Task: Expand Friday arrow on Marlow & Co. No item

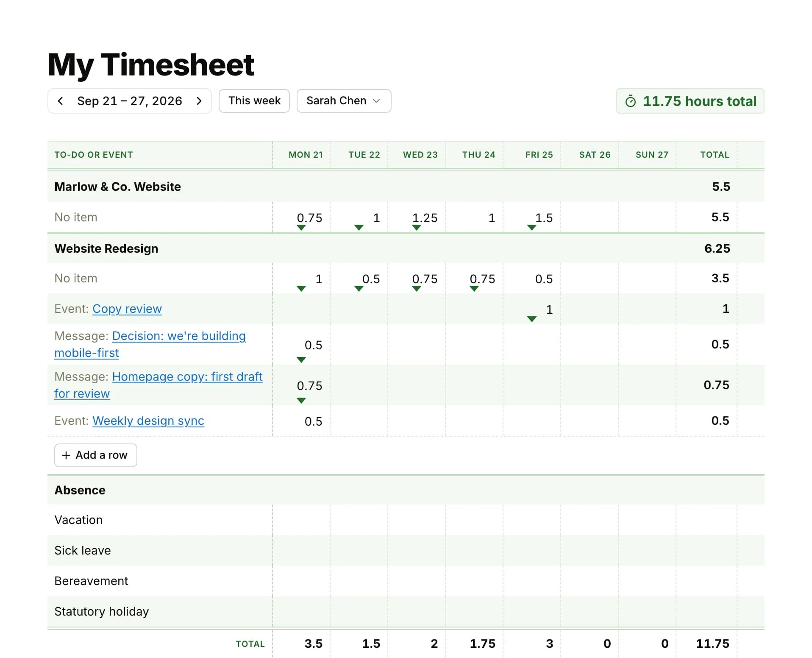Action: (532, 228)
